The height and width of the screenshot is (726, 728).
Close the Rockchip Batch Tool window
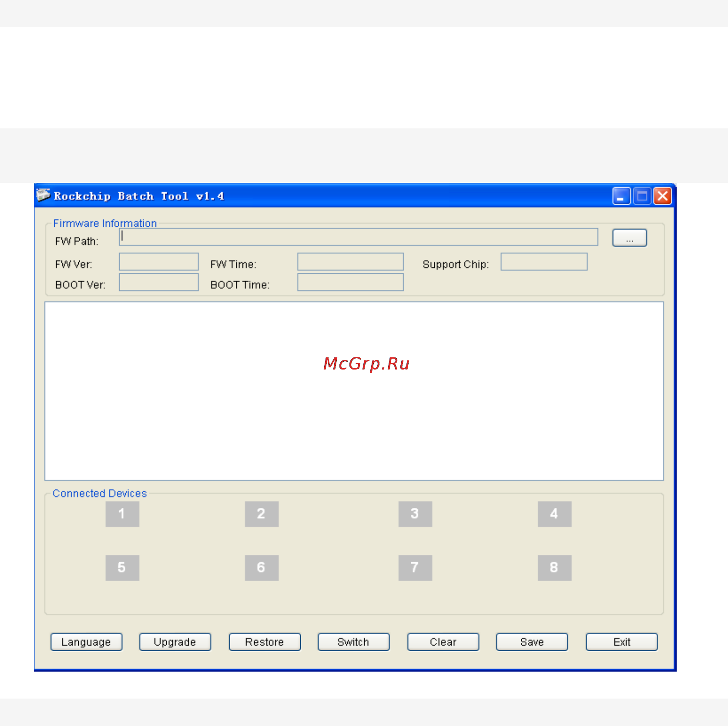(663, 196)
